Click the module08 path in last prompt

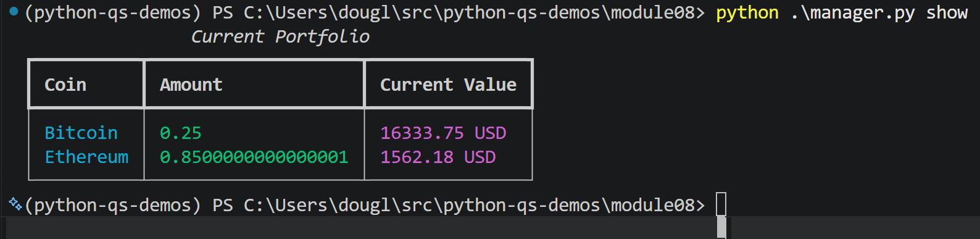coord(652,204)
